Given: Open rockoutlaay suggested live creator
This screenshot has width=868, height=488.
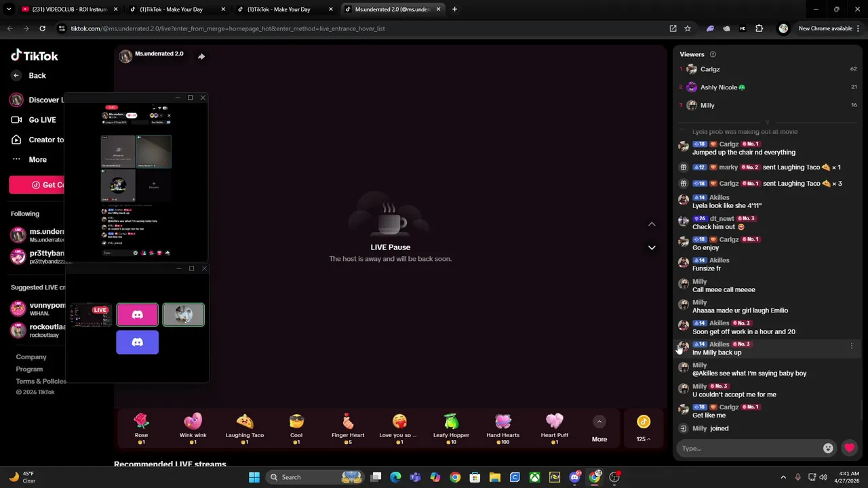Looking at the screenshot, I should tap(37, 330).
